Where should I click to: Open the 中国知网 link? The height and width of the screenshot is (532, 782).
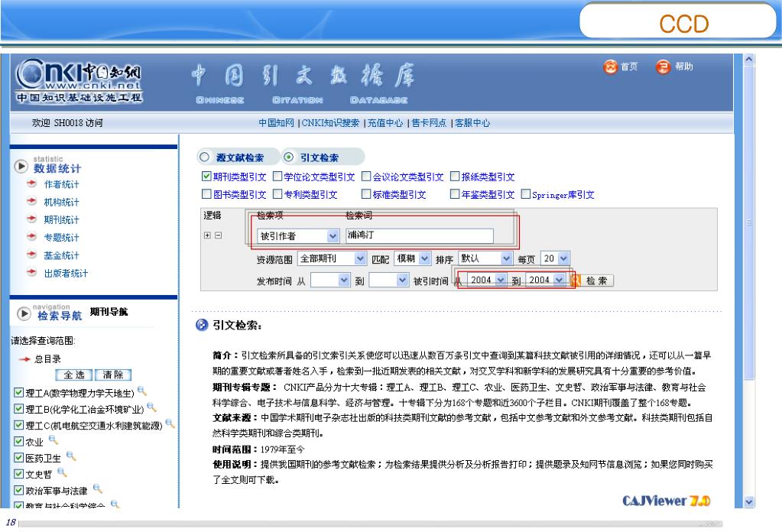pos(276,122)
